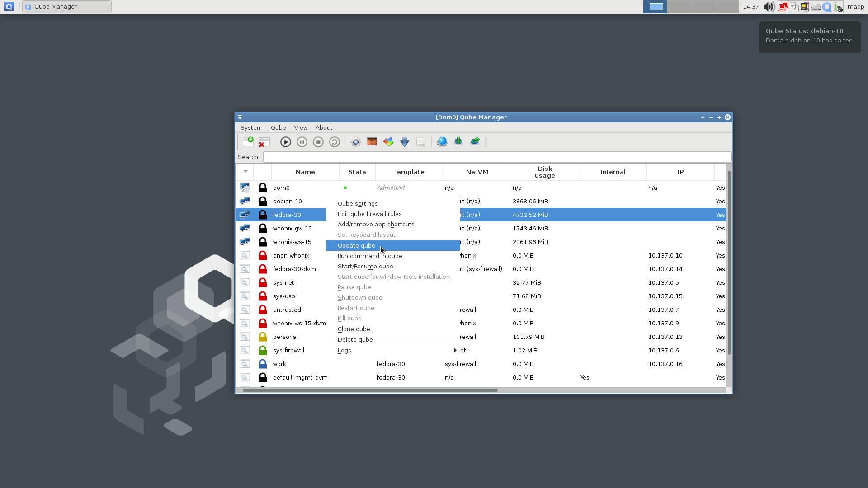Click the Qubes devices tray icon
The image size is (868, 488).
[x=805, y=7]
